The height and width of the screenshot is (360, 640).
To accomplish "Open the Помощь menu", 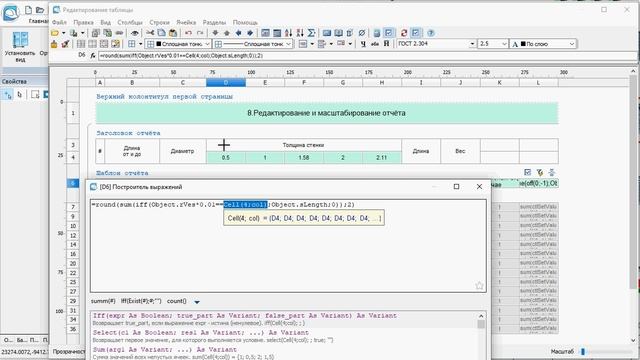I will (x=245, y=22).
